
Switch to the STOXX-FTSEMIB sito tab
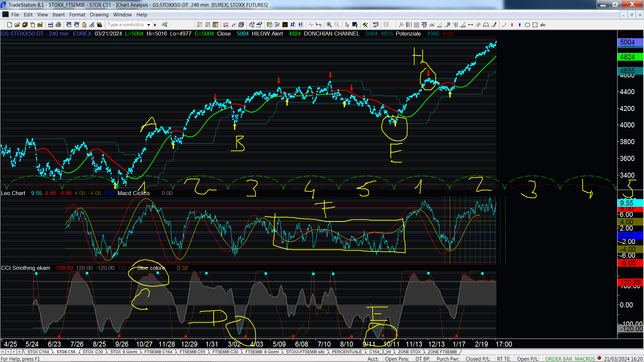pyautogui.click(x=305, y=352)
